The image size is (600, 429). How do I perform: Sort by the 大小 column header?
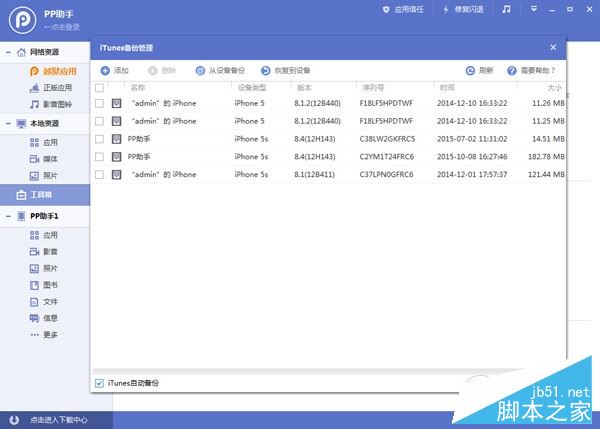pyautogui.click(x=554, y=88)
